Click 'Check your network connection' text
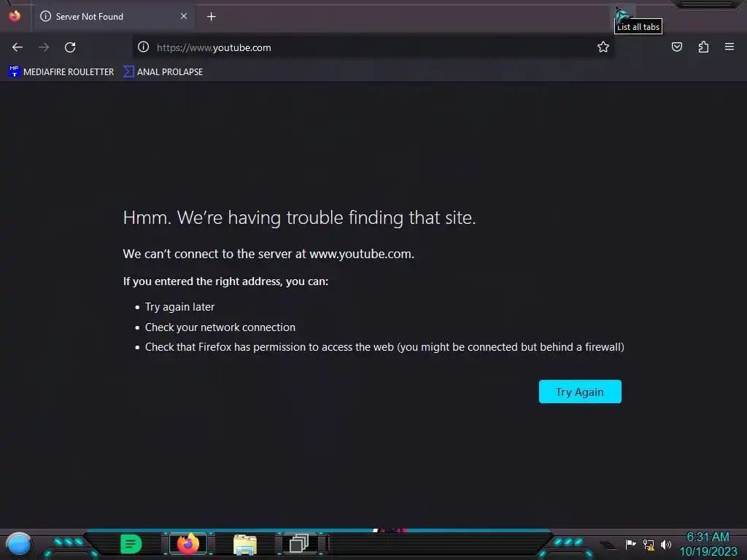This screenshot has width=747, height=560. coord(220,327)
